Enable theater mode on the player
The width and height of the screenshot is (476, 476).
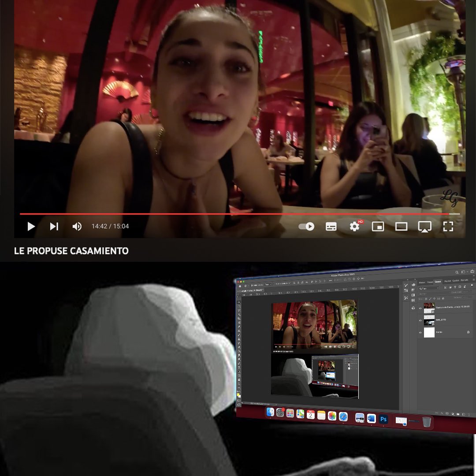click(x=402, y=226)
